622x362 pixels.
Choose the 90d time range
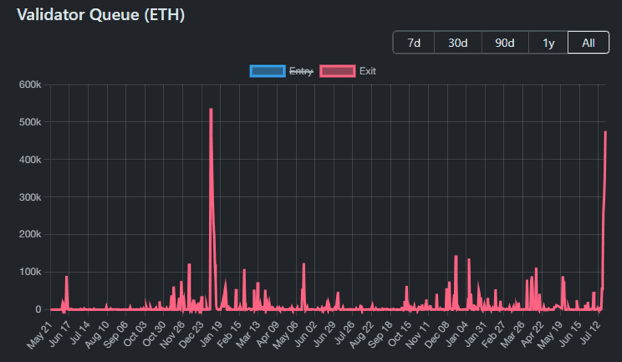click(505, 42)
